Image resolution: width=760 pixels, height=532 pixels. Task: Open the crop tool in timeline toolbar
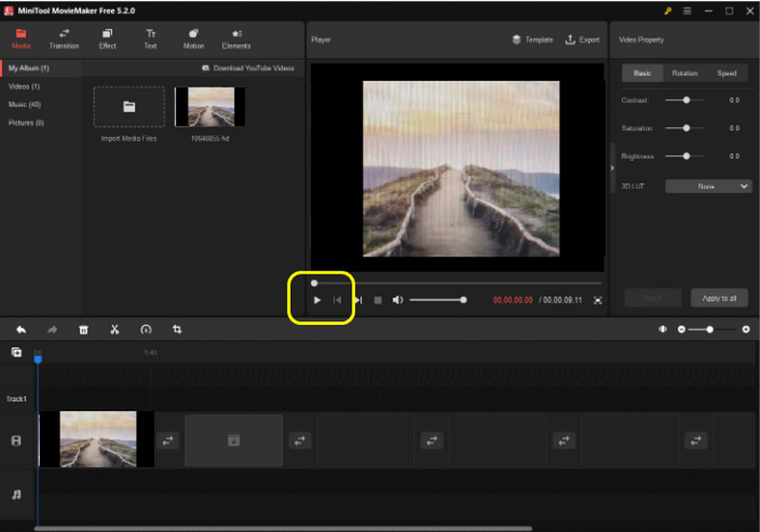click(x=177, y=330)
